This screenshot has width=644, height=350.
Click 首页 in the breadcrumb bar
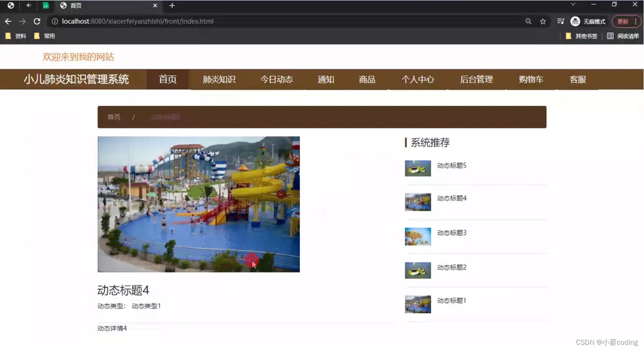pos(114,117)
